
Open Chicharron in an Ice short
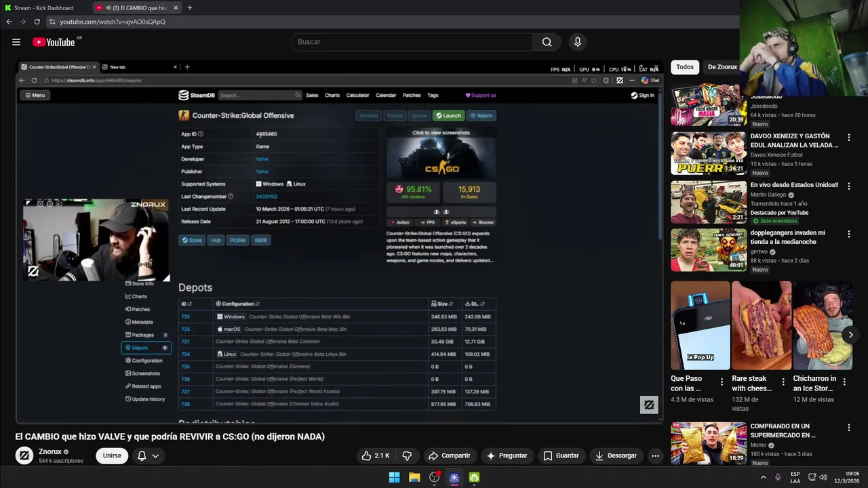(x=823, y=325)
